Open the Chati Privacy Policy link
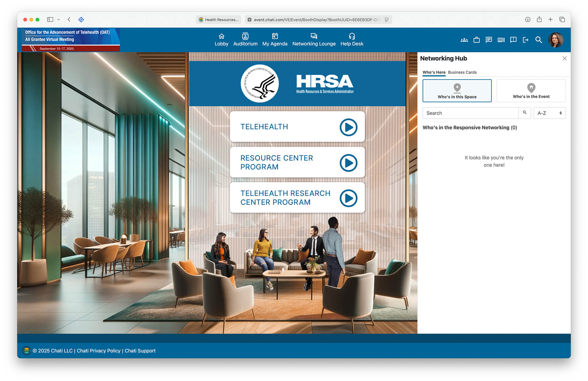The image size is (588, 381). point(98,351)
